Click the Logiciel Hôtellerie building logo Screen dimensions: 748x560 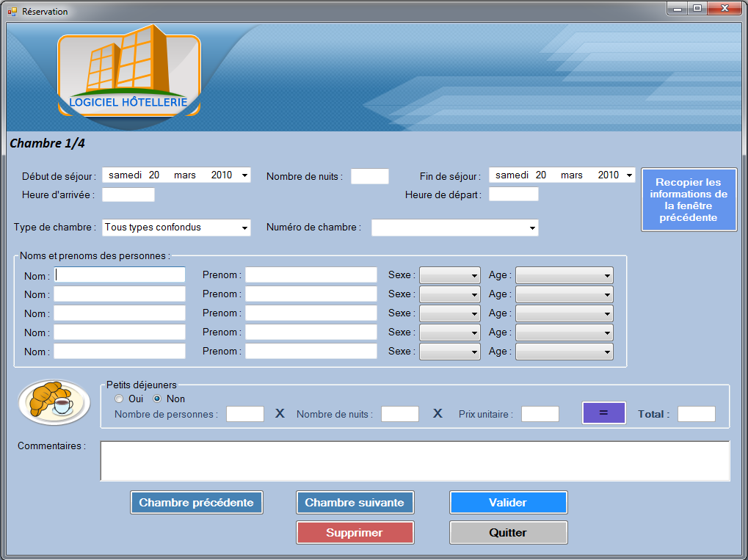pyautogui.click(x=128, y=70)
